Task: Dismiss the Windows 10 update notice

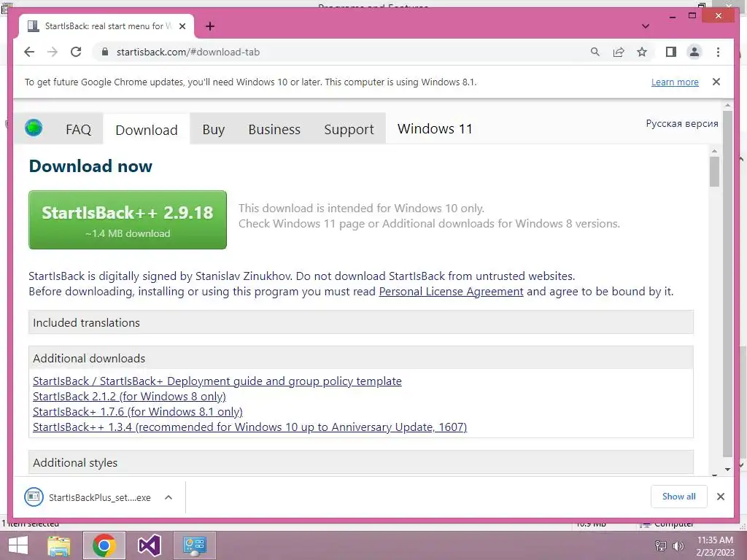Action: click(716, 82)
